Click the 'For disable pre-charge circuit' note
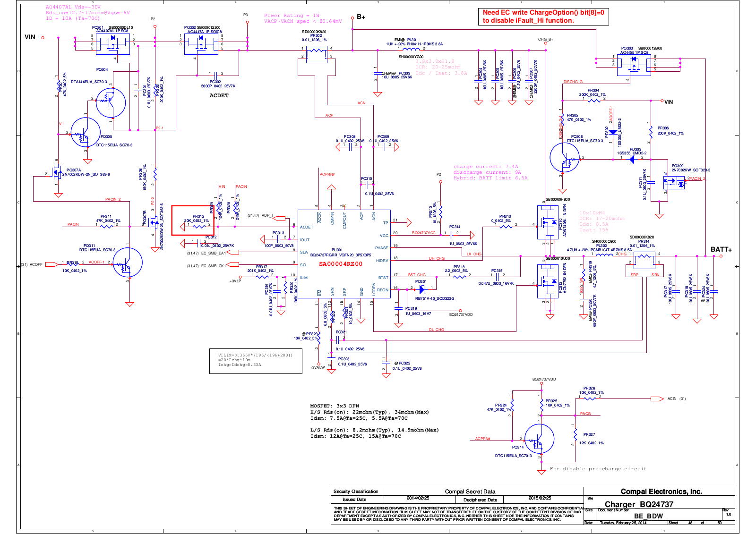756x534 pixels. pos(598,469)
